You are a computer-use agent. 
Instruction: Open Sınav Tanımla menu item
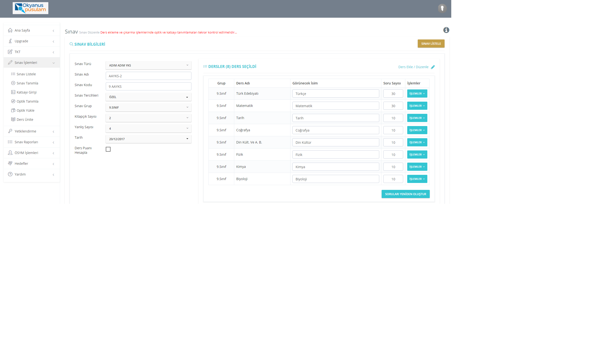[27, 83]
